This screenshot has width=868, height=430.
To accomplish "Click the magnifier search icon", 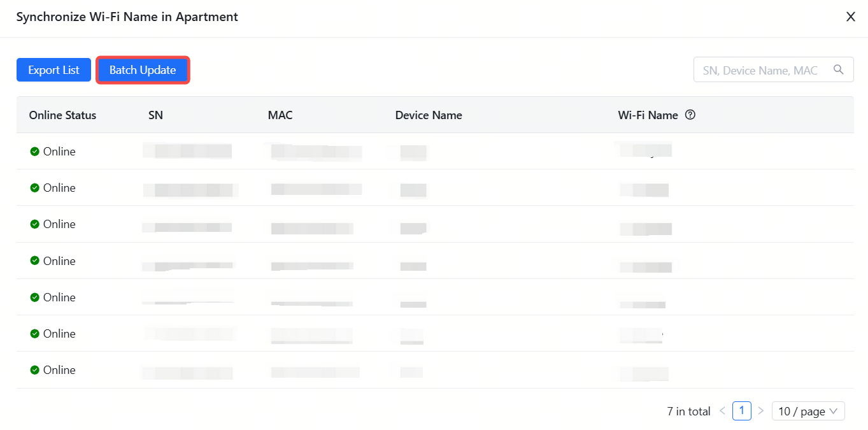I will pyautogui.click(x=839, y=69).
